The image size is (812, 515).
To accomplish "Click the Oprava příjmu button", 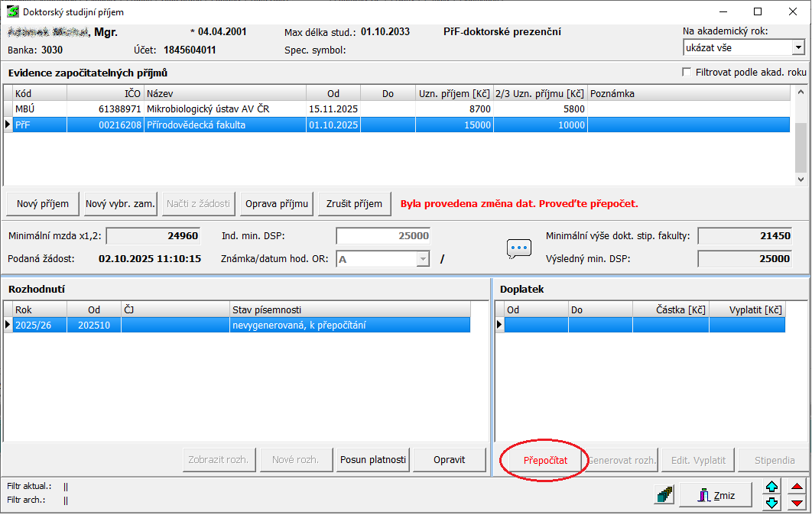I will click(277, 204).
